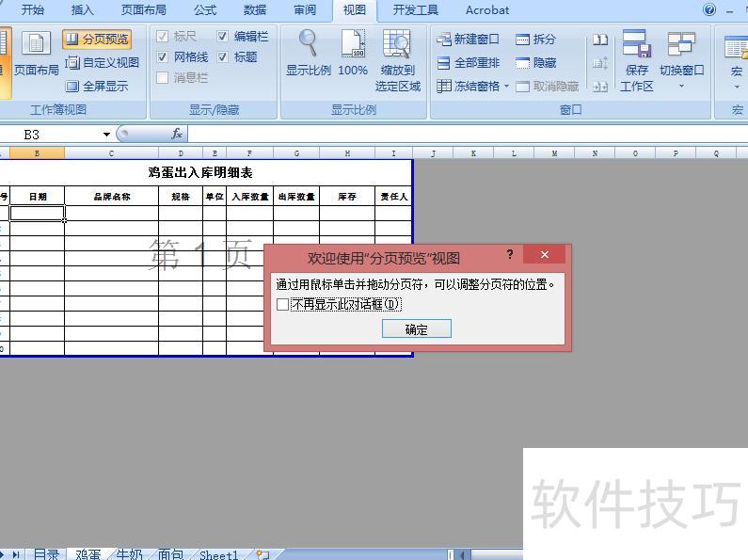Select the Page Break Preview view button

tap(97, 40)
